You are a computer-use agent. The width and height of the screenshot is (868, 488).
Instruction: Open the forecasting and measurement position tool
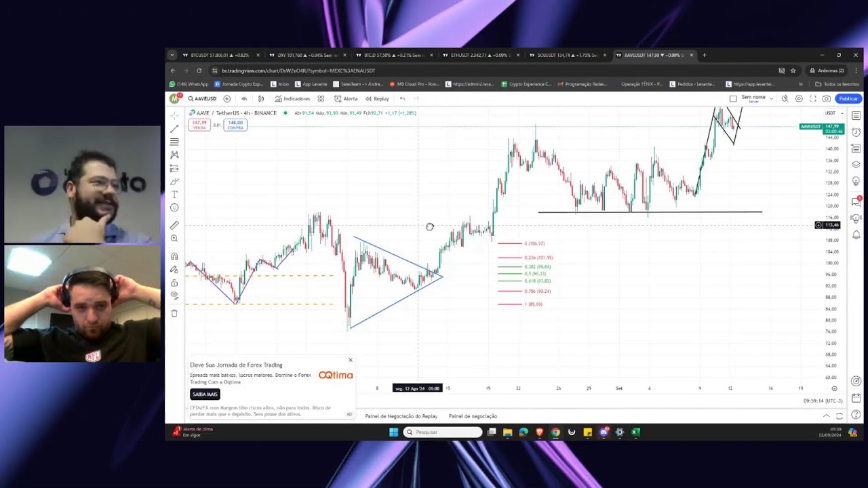(x=174, y=168)
